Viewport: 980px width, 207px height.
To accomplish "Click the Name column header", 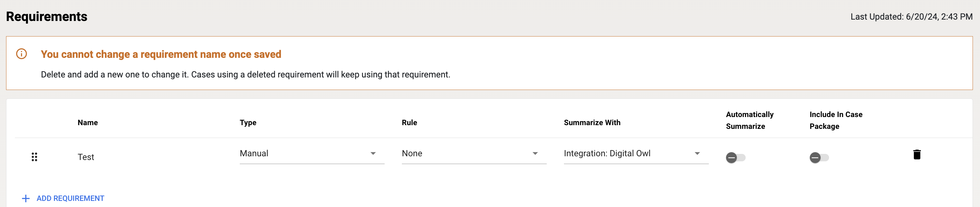I will click(x=87, y=122).
